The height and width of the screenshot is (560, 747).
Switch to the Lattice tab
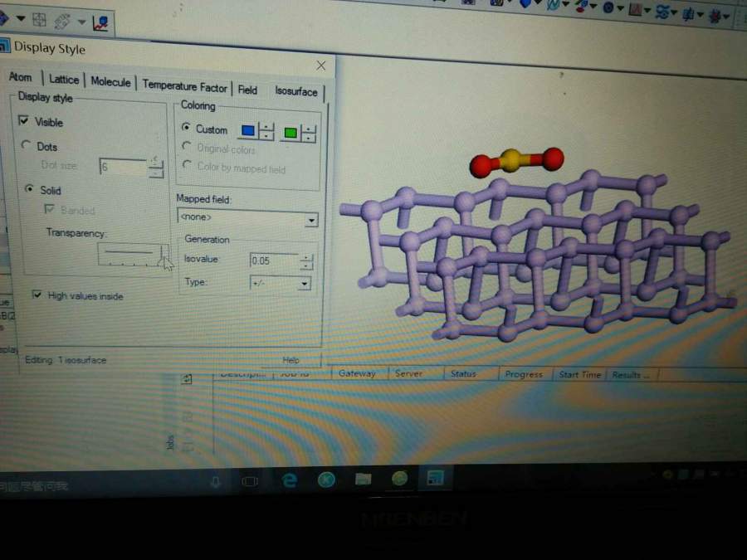click(x=64, y=80)
